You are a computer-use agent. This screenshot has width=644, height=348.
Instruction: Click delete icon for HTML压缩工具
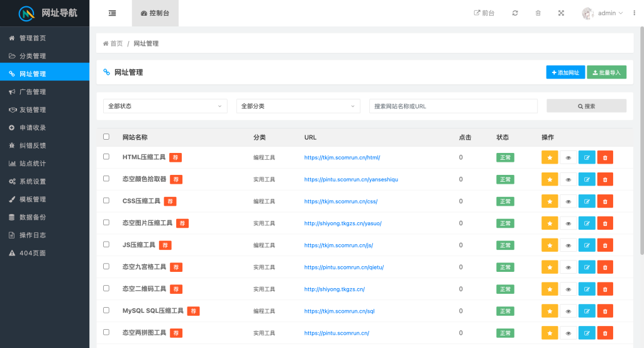(605, 157)
